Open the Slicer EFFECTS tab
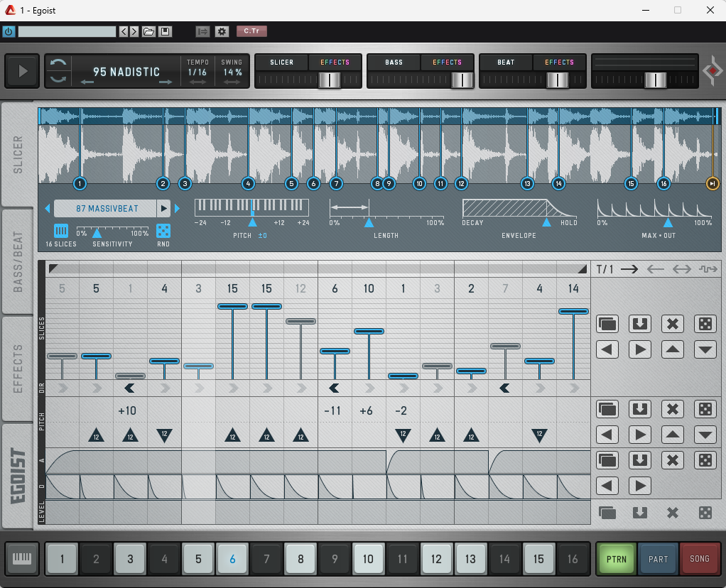The height and width of the screenshot is (588, 726). 335,62
